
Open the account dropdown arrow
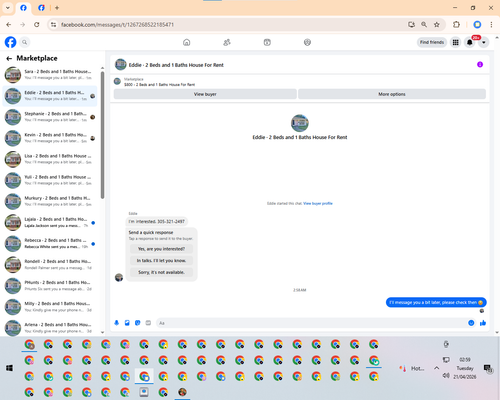(x=484, y=42)
